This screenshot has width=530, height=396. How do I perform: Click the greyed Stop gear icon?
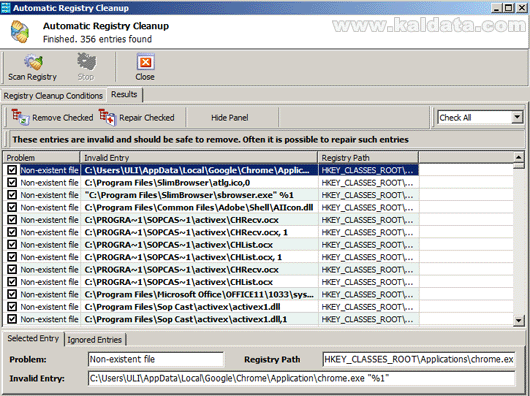(86, 62)
